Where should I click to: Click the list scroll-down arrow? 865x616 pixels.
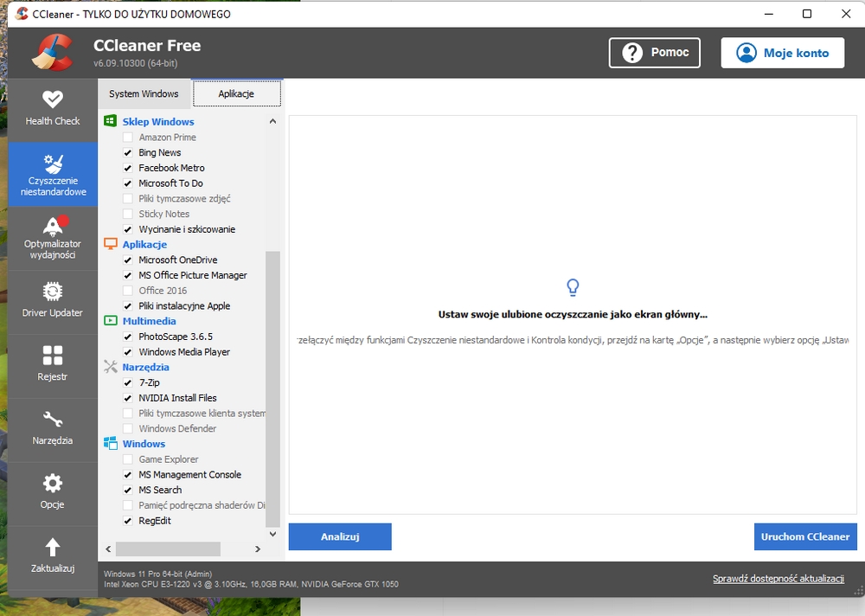[272, 534]
